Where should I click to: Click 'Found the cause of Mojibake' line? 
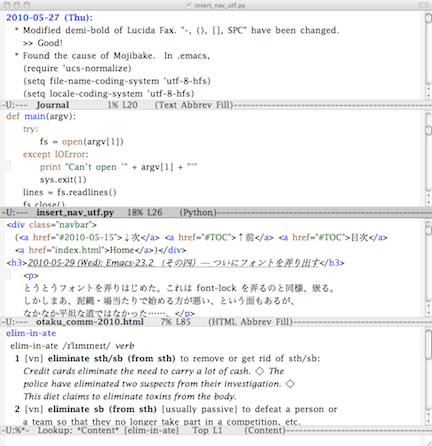click(112, 56)
